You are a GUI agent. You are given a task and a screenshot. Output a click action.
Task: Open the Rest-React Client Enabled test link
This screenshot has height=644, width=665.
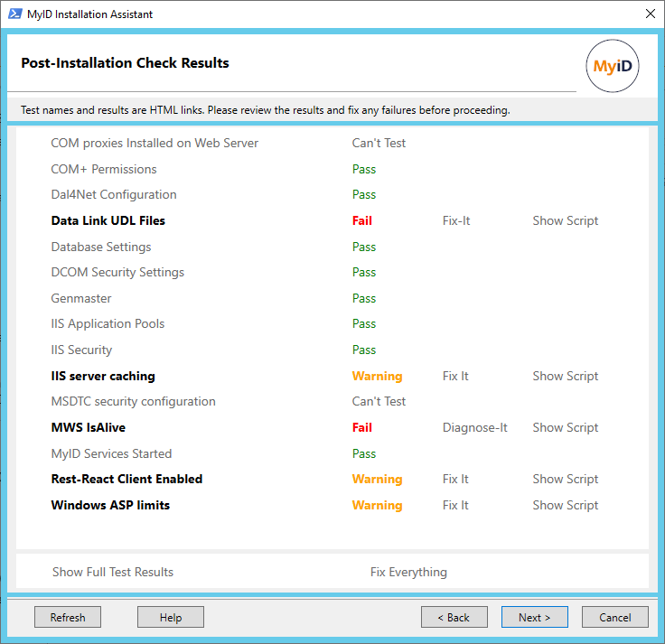(126, 479)
